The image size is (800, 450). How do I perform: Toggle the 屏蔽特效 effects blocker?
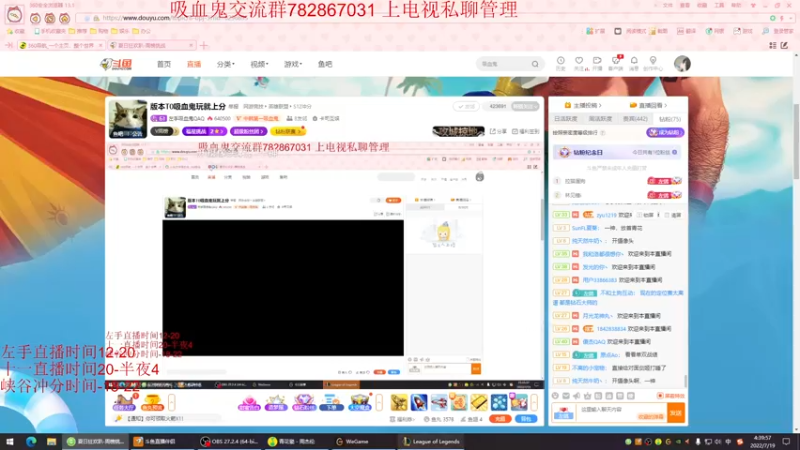tap(670, 396)
